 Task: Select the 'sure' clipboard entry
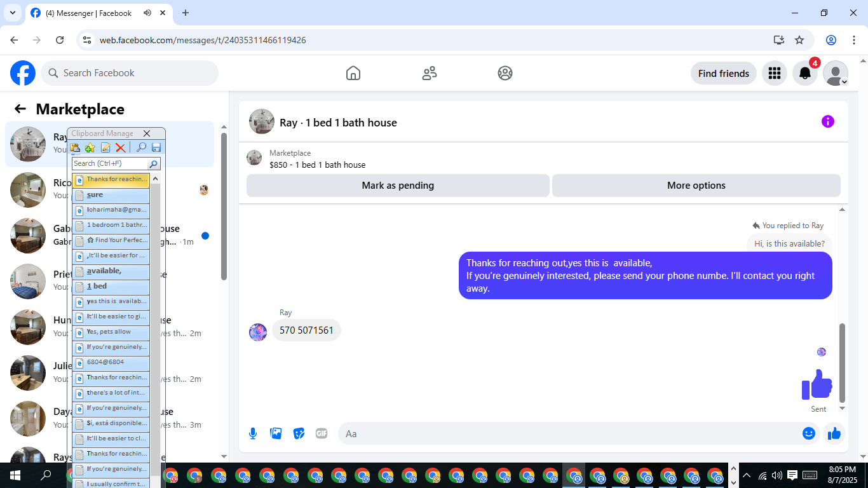[x=111, y=195]
